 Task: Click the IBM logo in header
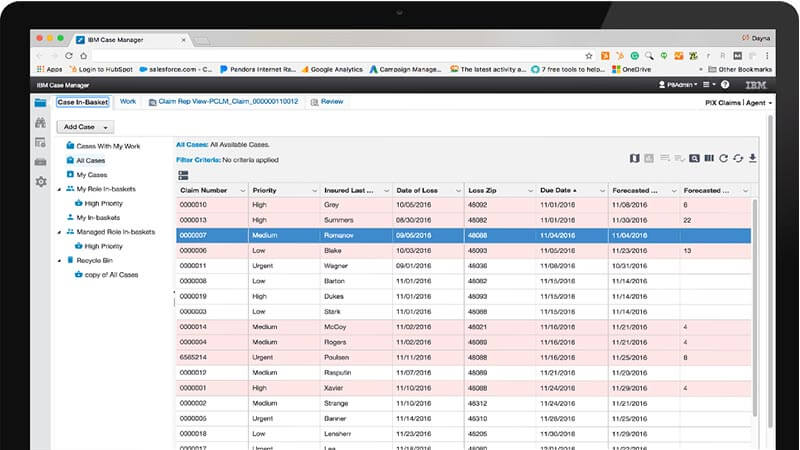pyautogui.click(x=756, y=85)
